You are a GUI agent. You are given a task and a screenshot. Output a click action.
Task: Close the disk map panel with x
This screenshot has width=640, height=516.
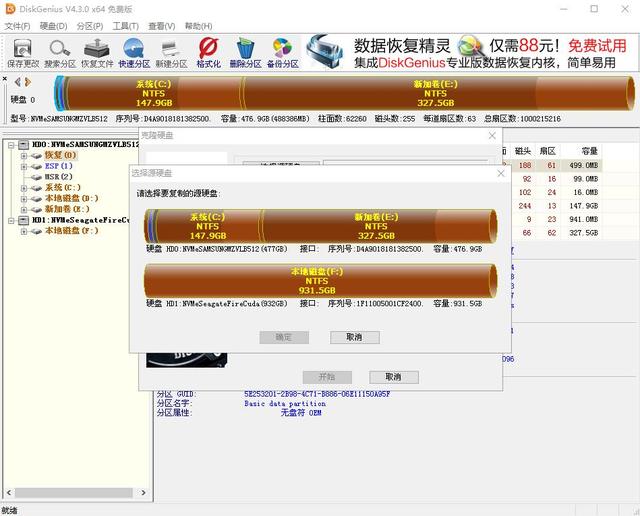coord(4,78)
